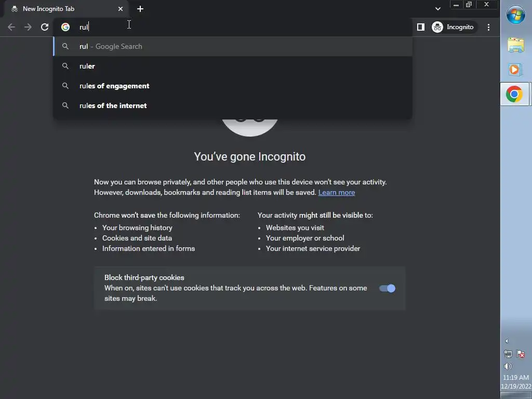Open the volume speaker tray icon
This screenshot has height=399, width=532.
pyautogui.click(x=508, y=366)
